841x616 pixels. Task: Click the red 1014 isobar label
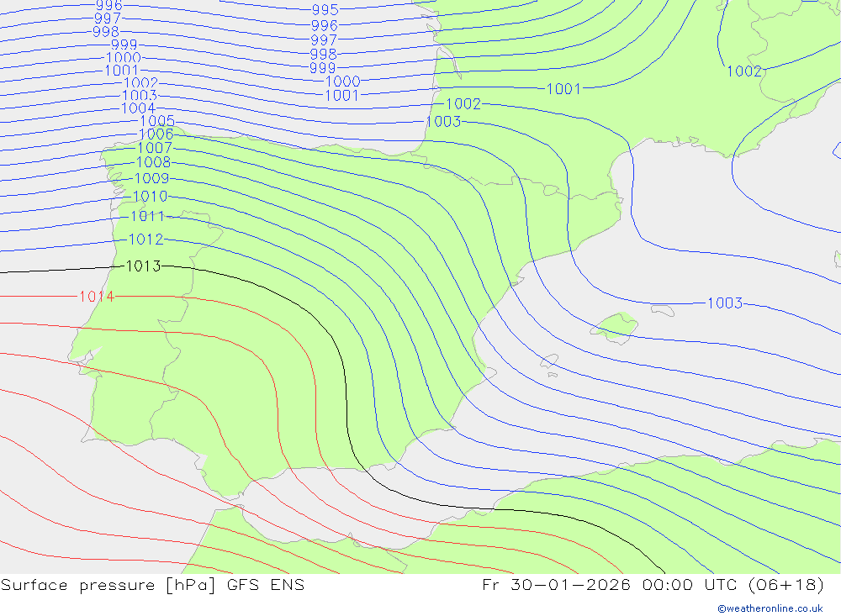[97, 297]
